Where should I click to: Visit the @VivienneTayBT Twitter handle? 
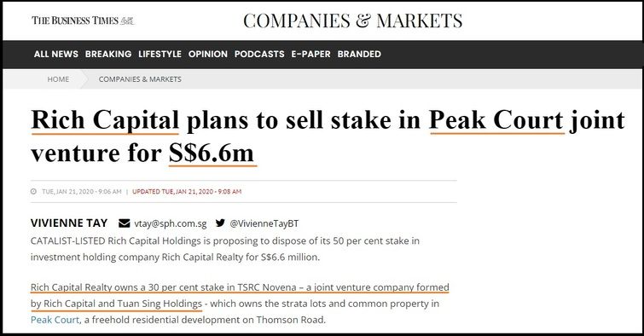coord(264,224)
